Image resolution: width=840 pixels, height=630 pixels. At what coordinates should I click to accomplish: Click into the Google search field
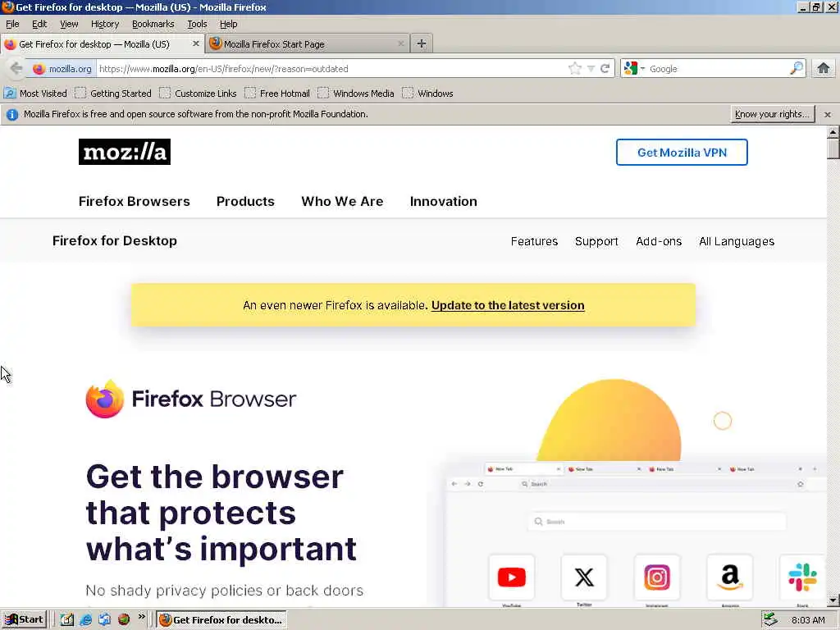(x=718, y=69)
